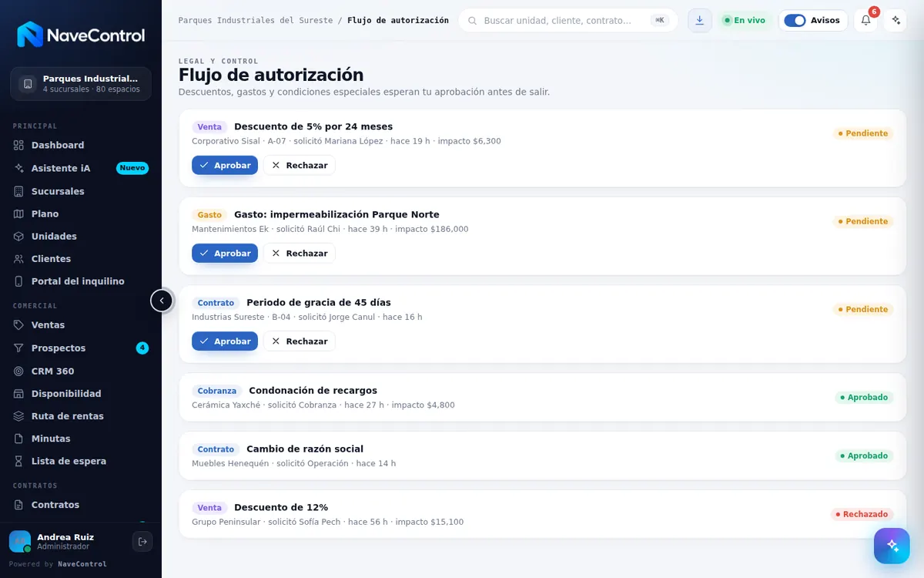Reject impermeabilización Parque Norte expense
This screenshot has width=924, height=578.
pyautogui.click(x=300, y=253)
